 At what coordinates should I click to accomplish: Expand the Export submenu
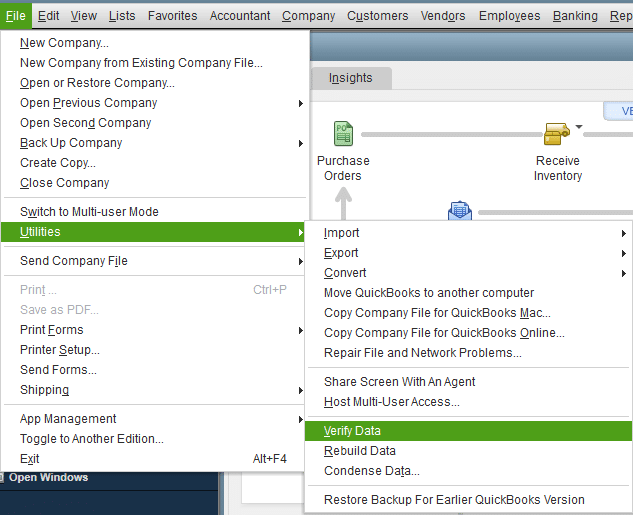coord(341,253)
